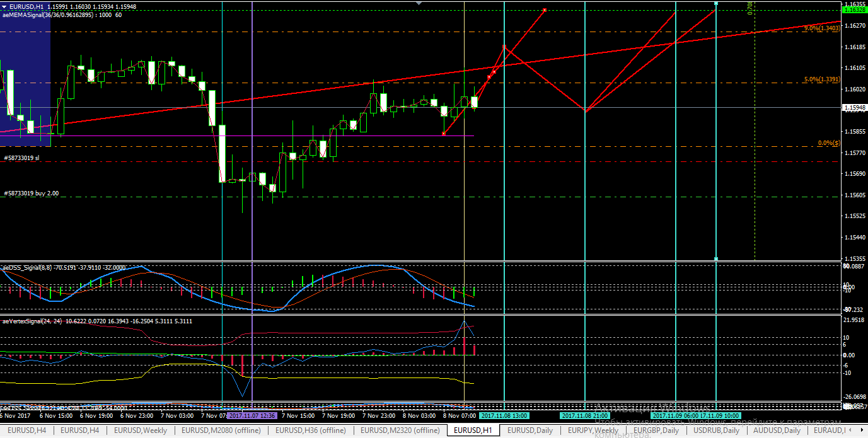Click the square handle atop the cyan line
This screenshot has height=438, width=868.
click(716, 4)
